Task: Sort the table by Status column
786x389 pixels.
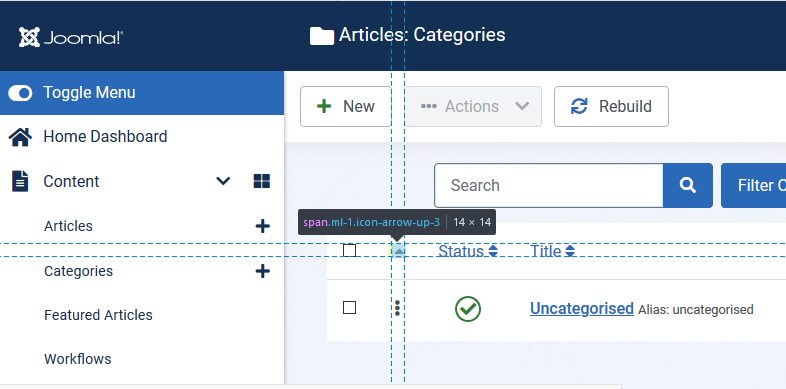Action: 468,251
